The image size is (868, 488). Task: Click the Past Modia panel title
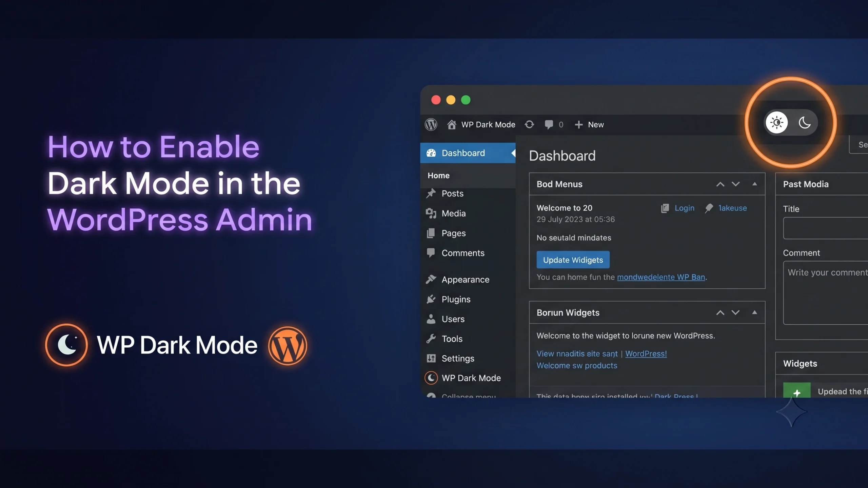tap(806, 184)
